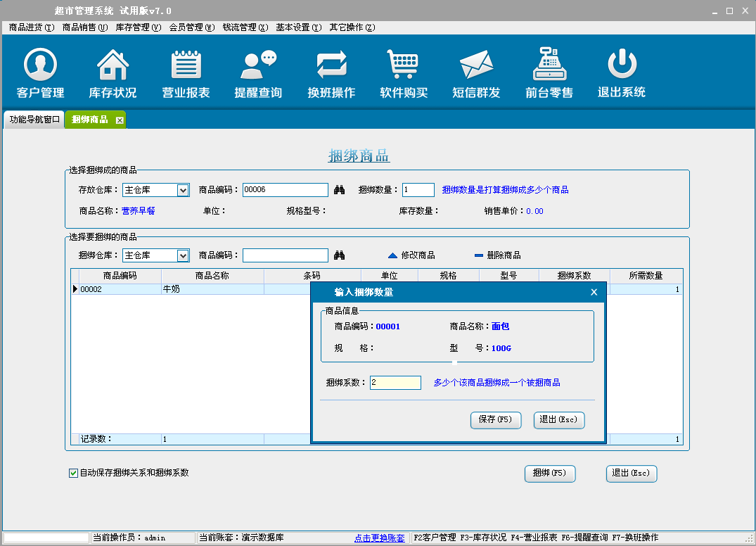756x546 pixels.
Task: Click 退出系统 power icon
Action: [x=622, y=73]
